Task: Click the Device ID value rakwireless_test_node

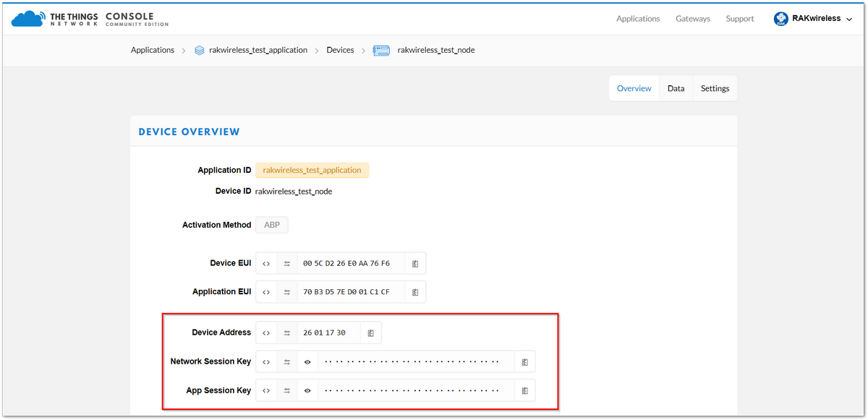Action: click(294, 192)
